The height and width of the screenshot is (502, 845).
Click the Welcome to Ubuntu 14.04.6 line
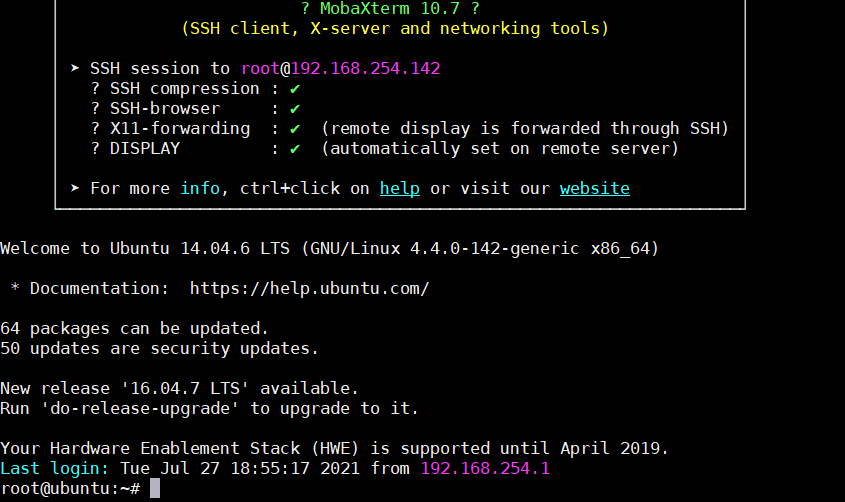329,248
